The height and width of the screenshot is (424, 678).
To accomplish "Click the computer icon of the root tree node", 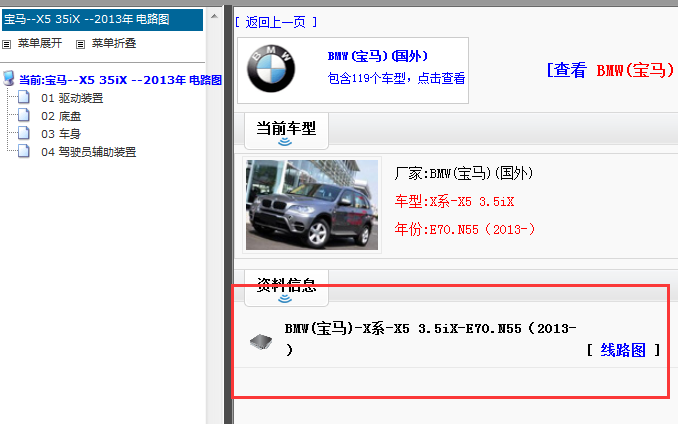I will 9,79.
